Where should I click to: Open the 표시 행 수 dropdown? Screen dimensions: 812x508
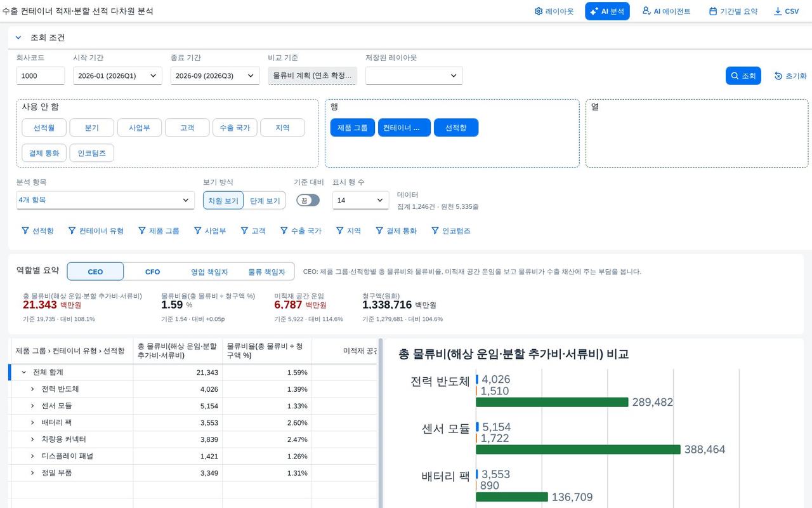tap(360, 200)
